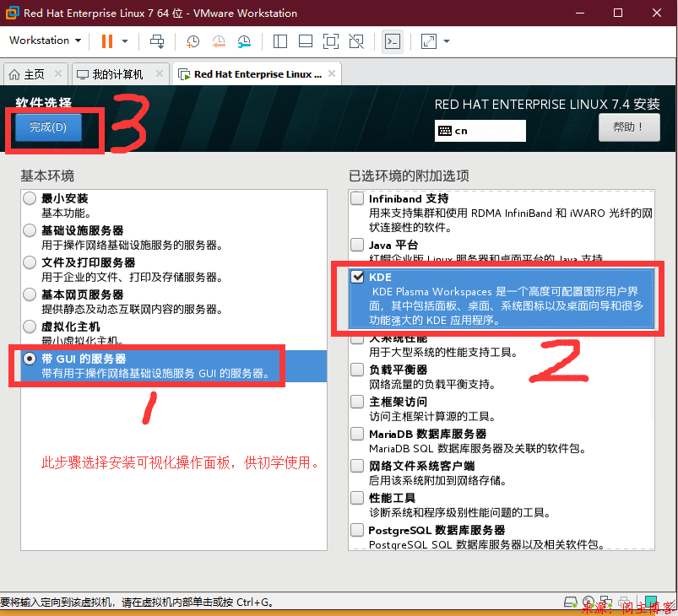Check the MariaDB 数据库服务器 checkbox

(357, 434)
